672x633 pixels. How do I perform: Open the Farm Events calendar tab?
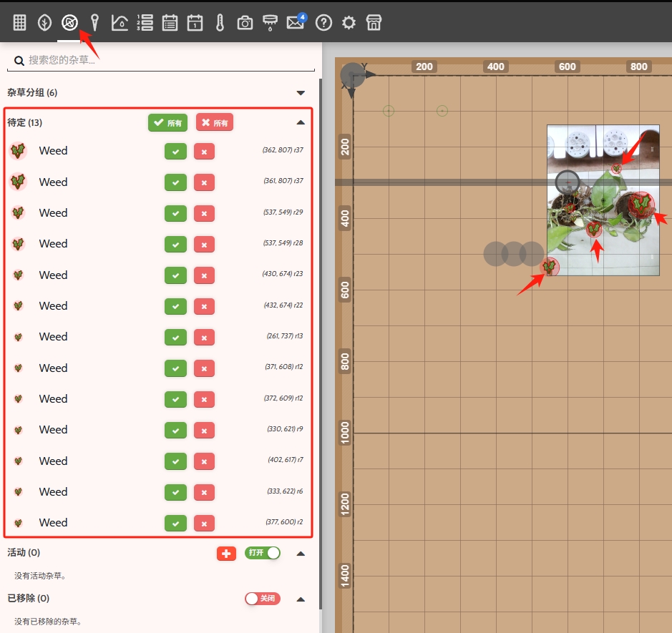(x=195, y=23)
